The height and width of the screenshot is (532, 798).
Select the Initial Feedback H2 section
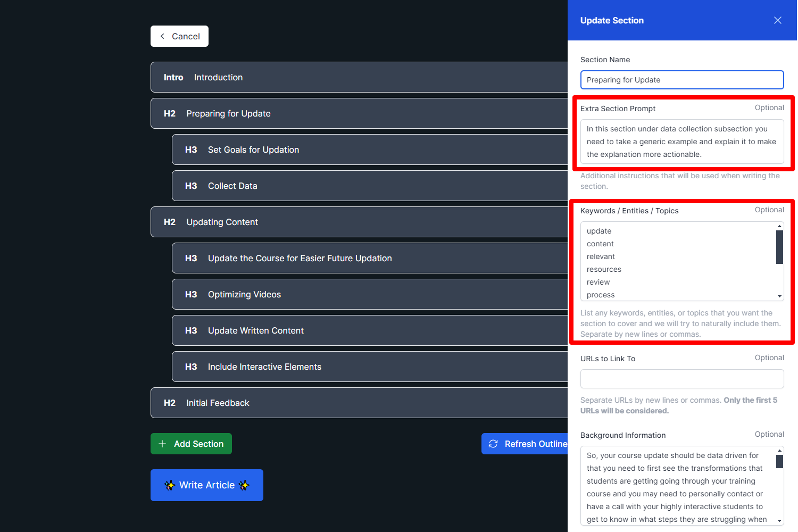pyautogui.click(x=359, y=403)
